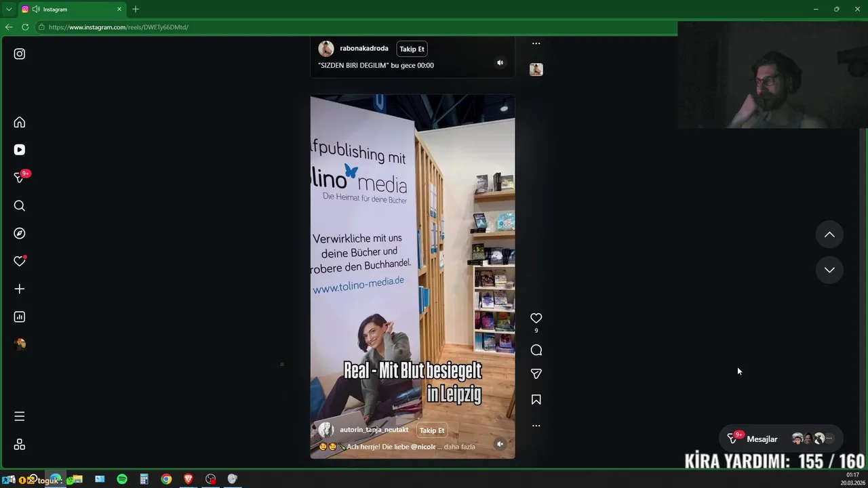Click rabonakadroda profile picture
Screen dimensions: 868x488
pos(326,49)
